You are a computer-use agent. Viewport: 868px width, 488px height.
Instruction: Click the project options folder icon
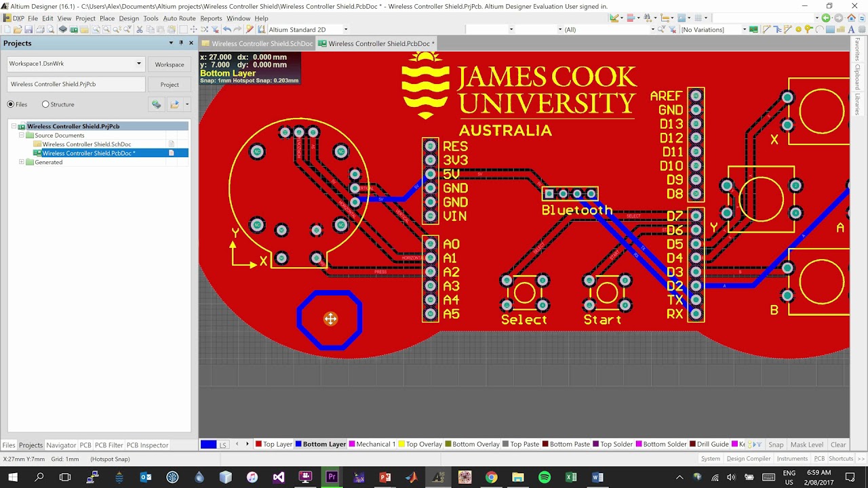coord(174,104)
